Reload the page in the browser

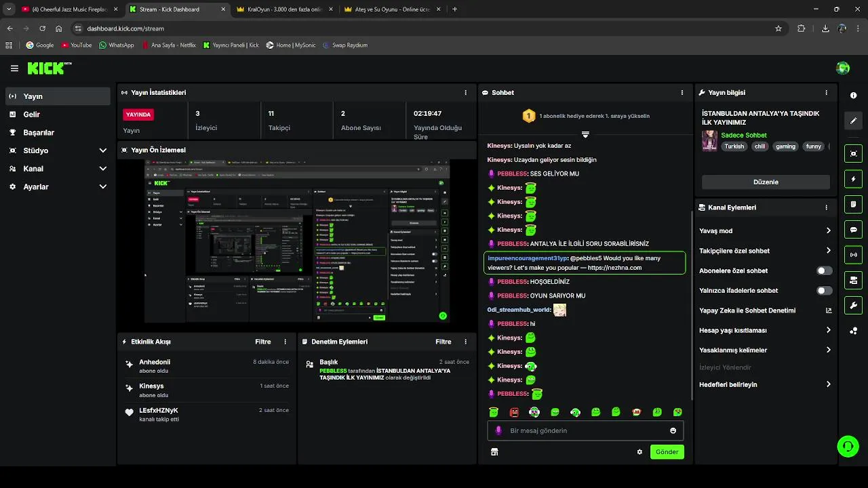[42, 28]
